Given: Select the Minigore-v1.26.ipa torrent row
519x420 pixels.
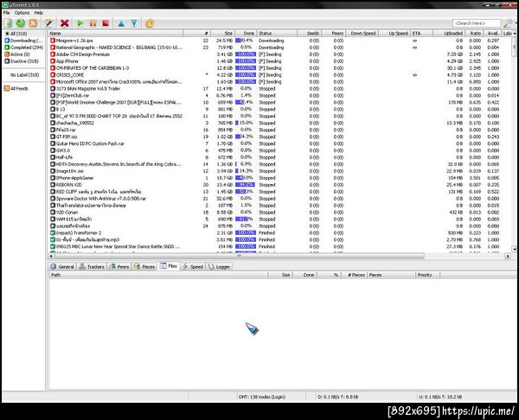Looking at the screenshot, I should click(x=279, y=41).
